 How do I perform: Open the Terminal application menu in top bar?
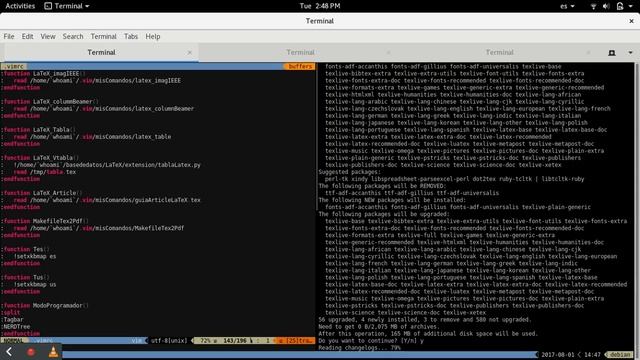point(67,6)
